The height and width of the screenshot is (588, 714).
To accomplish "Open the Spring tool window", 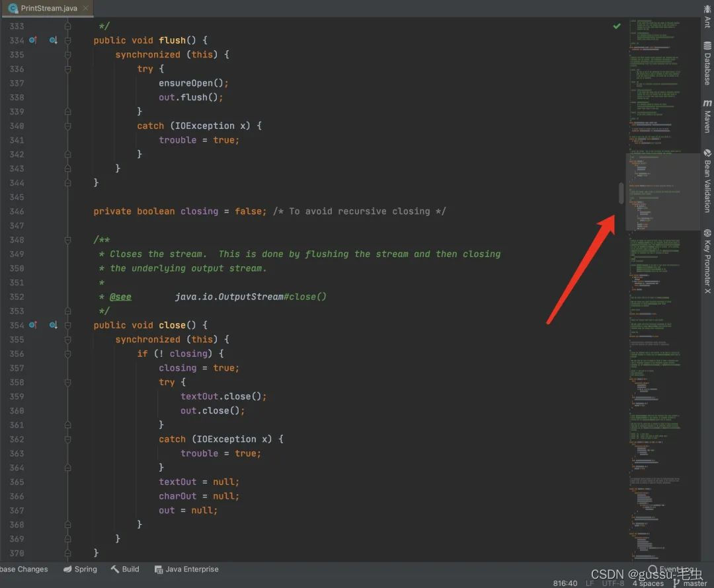I will point(80,570).
